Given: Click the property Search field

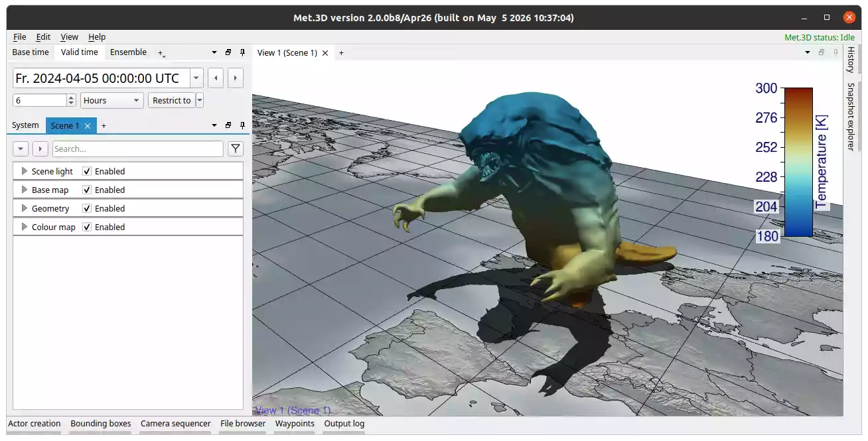Looking at the screenshot, I should 137,149.
